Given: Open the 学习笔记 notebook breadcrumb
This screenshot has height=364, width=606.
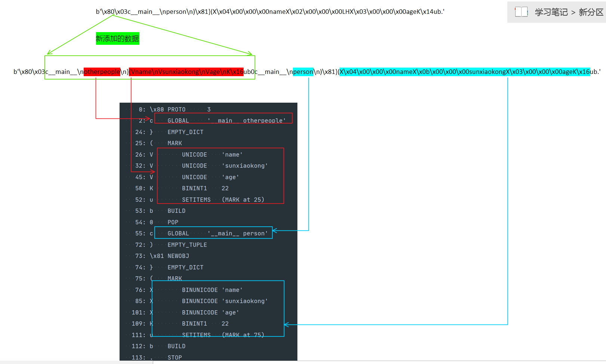Looking at the screenshot, I should point(551,12).
